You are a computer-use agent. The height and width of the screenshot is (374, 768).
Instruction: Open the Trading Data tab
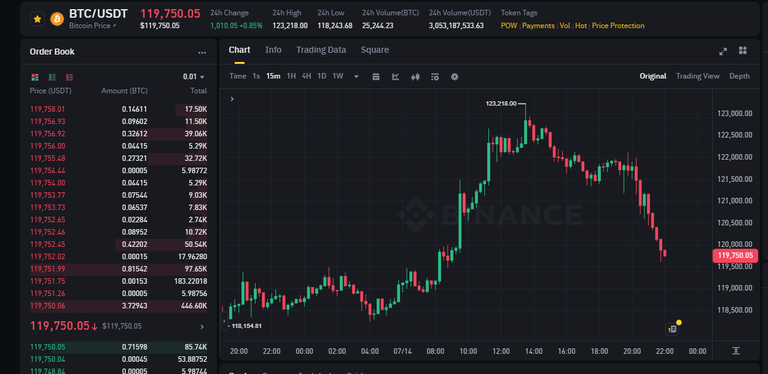pyautogui.click(x=321, y=50)
